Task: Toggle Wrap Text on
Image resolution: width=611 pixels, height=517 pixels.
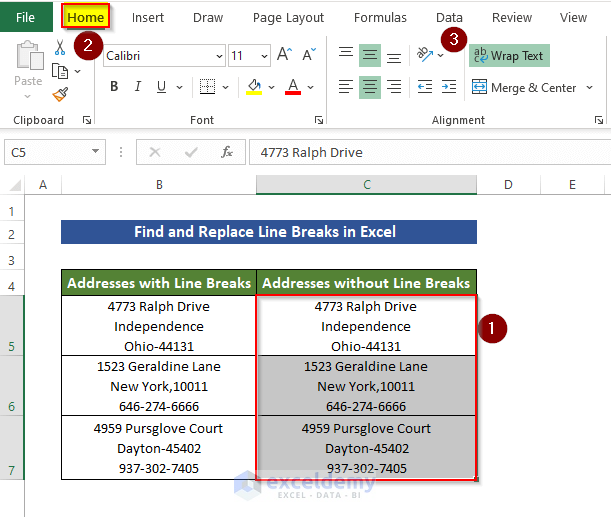Action: (x=509, y=56)
